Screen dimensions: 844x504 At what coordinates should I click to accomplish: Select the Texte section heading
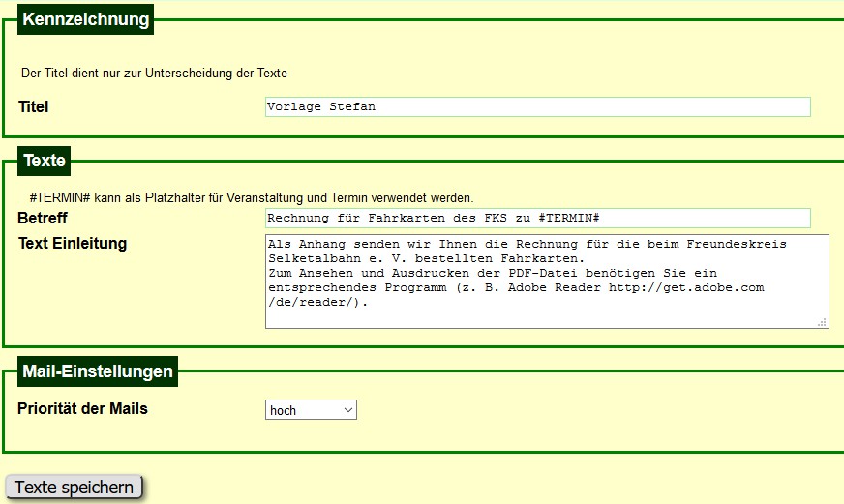pyautogui.click(x=45, y=160)
